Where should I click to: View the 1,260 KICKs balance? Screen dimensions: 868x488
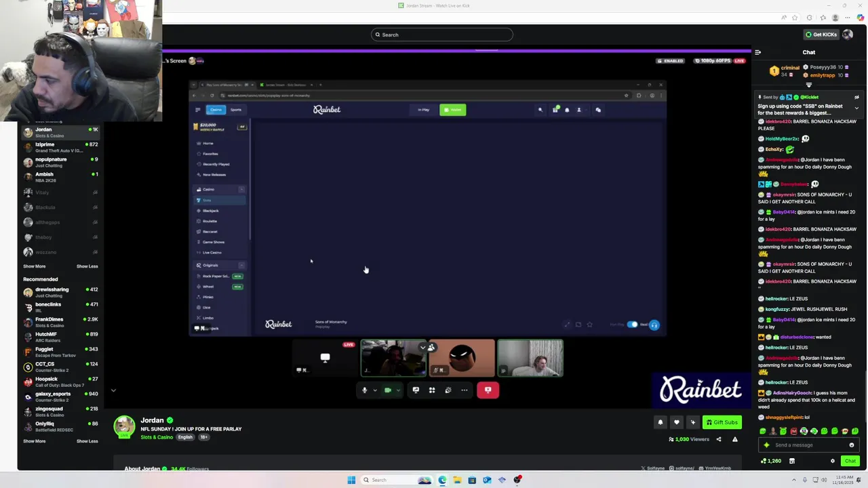[771, 461]
